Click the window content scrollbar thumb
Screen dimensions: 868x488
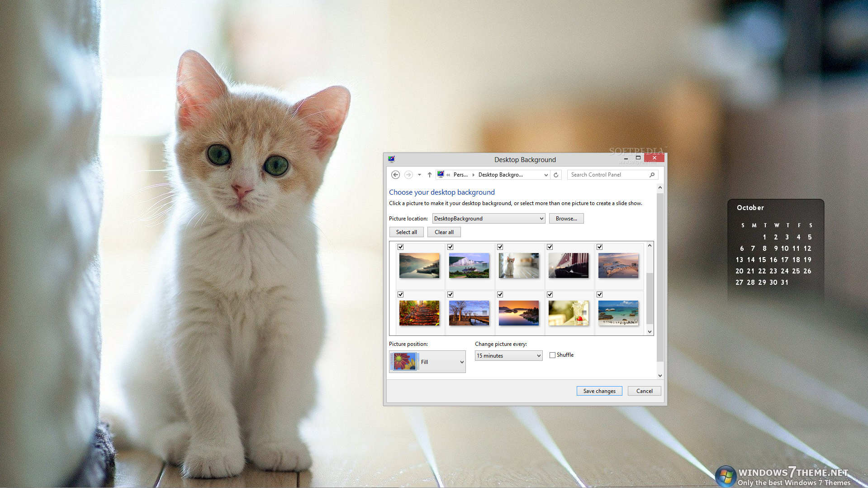pyautogui.click(x=660, y=277)
